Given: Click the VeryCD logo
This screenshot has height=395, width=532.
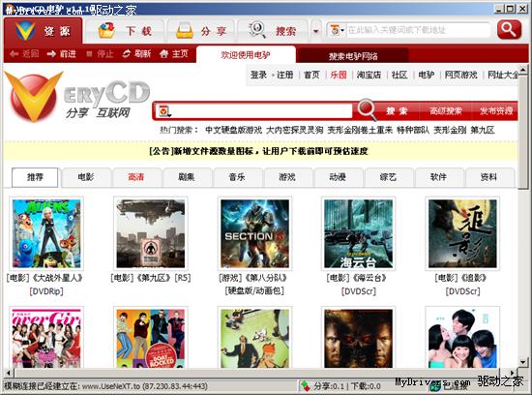Looking at the screenshot, I should coord(77,97).
